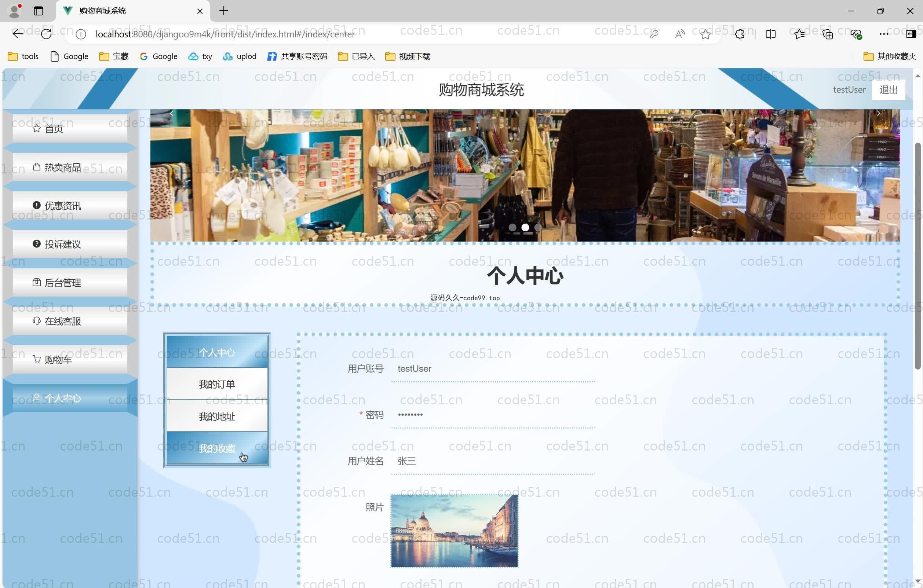
Task: Select the 个人中心 tab in the sub-menu
Action: pyautogui.click(x=217, y=352)
